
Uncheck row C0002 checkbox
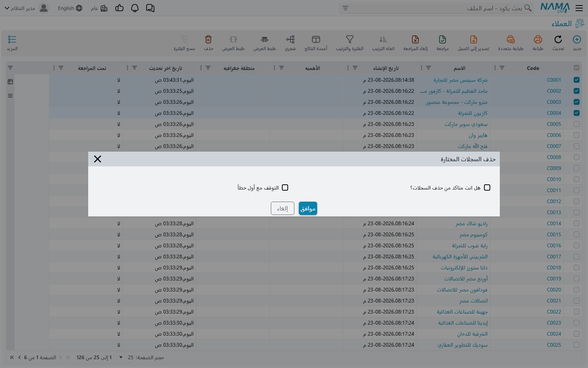pos(577,91)
